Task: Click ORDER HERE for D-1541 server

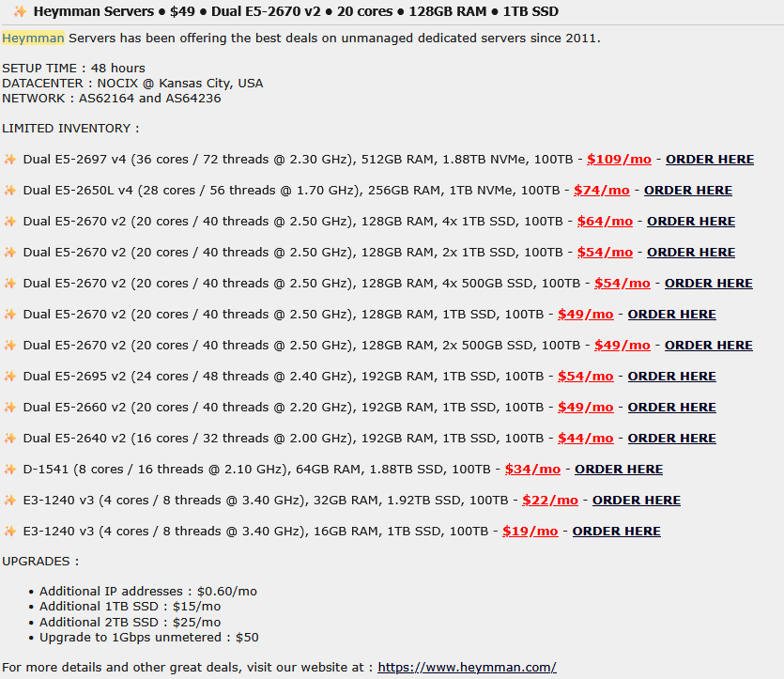Action: tap(619, 470)
